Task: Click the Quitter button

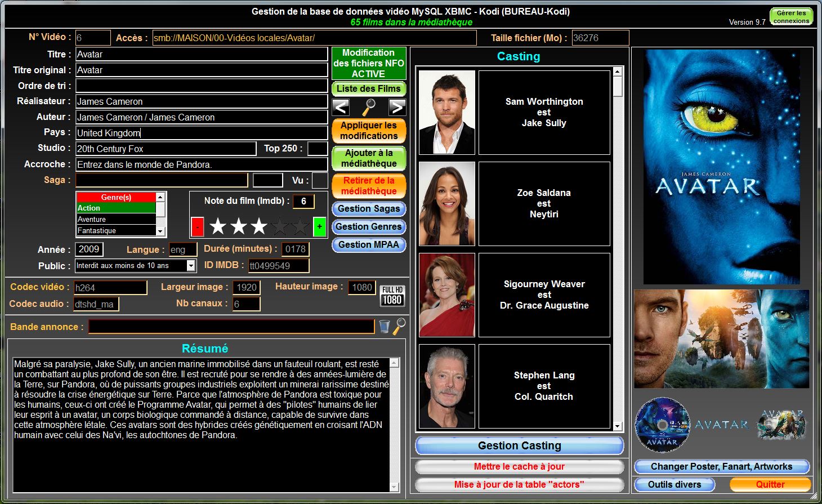Action: pos(770,485)
